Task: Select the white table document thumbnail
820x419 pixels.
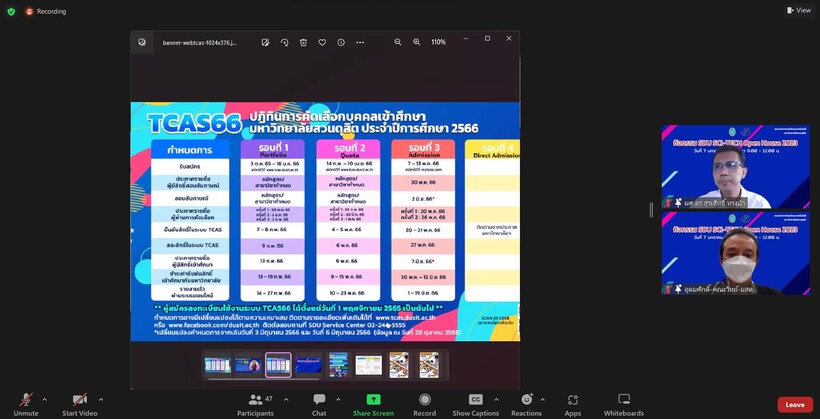Action: point(369,365)
